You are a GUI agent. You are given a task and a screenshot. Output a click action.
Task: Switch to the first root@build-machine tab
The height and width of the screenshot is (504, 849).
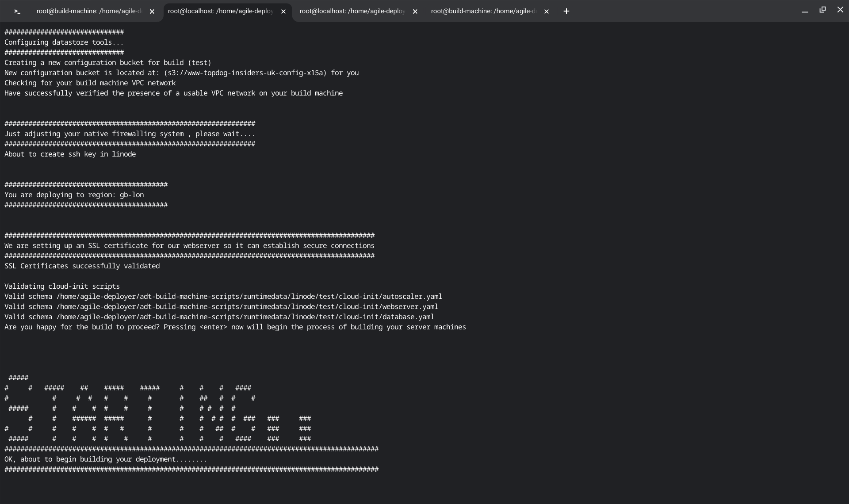(88, 11)
